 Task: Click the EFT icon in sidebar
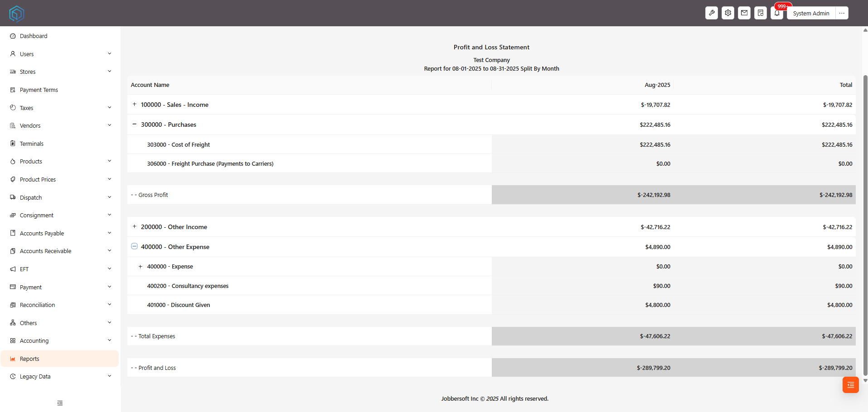13,269
